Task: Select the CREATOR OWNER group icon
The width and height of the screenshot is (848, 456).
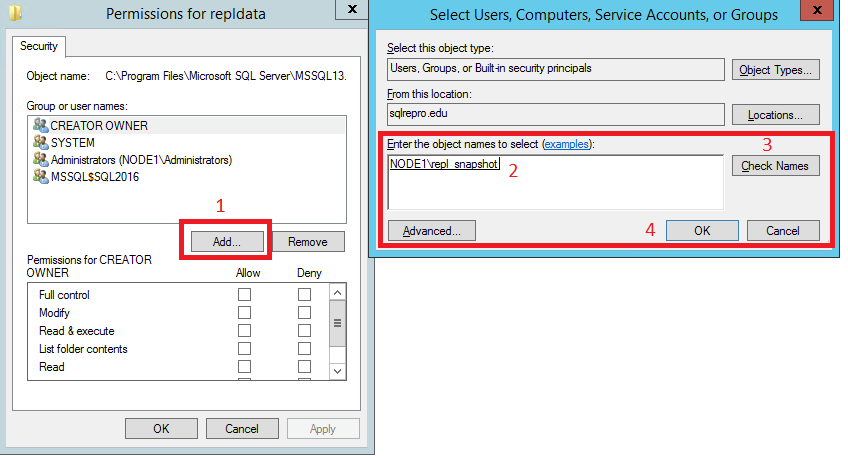Action: point(41,125)
